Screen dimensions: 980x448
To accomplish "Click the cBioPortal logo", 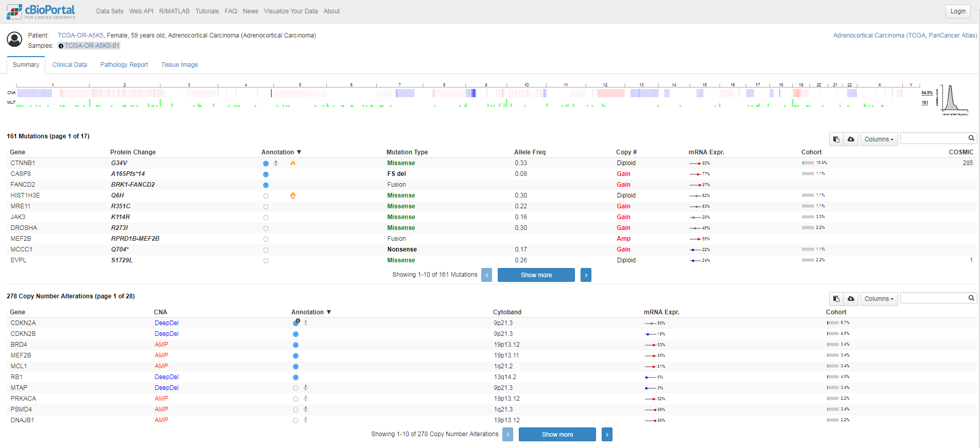I will coord(41,11).
